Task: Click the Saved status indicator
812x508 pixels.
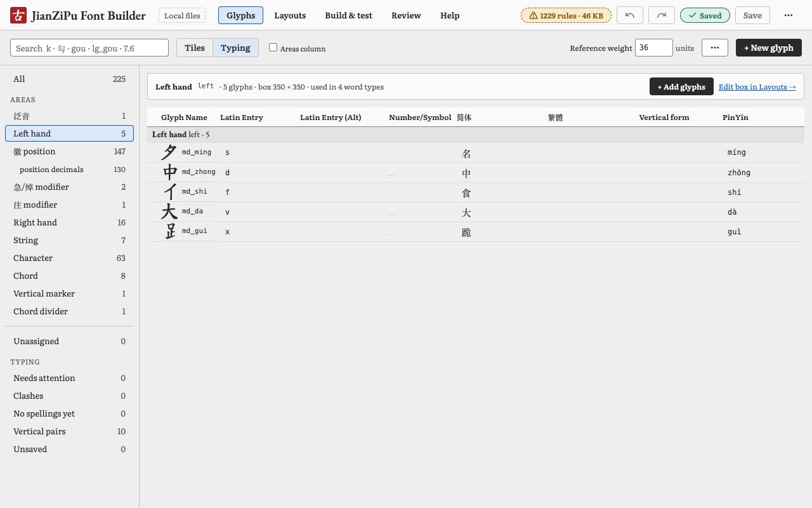Action: (705, 15)
